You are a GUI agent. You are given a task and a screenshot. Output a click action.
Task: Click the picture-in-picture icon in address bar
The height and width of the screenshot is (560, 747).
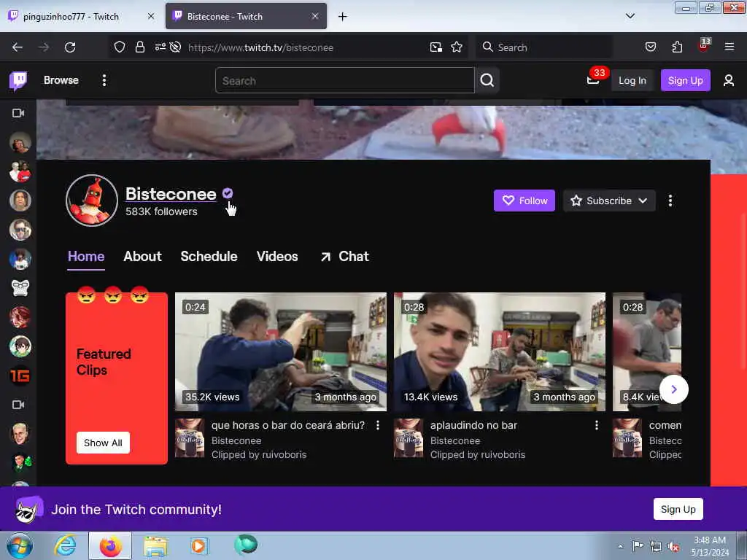(436, 47)
